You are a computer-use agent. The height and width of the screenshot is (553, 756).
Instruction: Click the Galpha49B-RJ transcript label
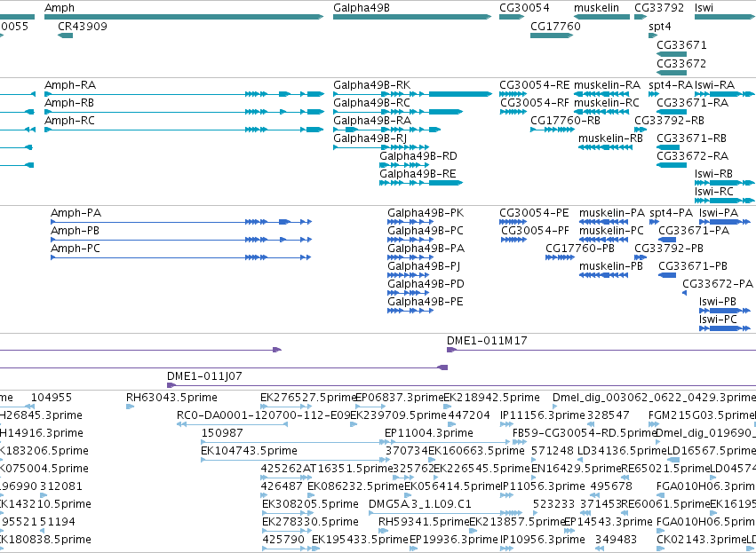(370, 138)
